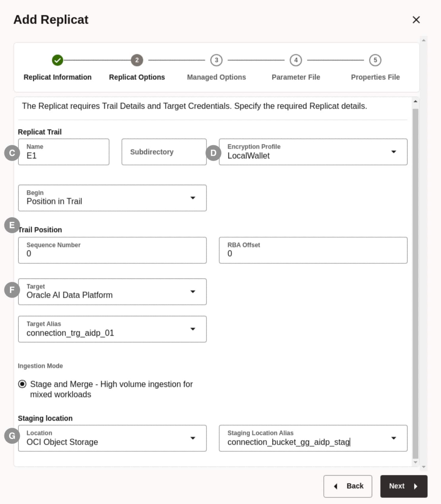Viewport: 441px width, 504px height.
Task: Click the step 3 circle icon
Action: click(216, 60)
